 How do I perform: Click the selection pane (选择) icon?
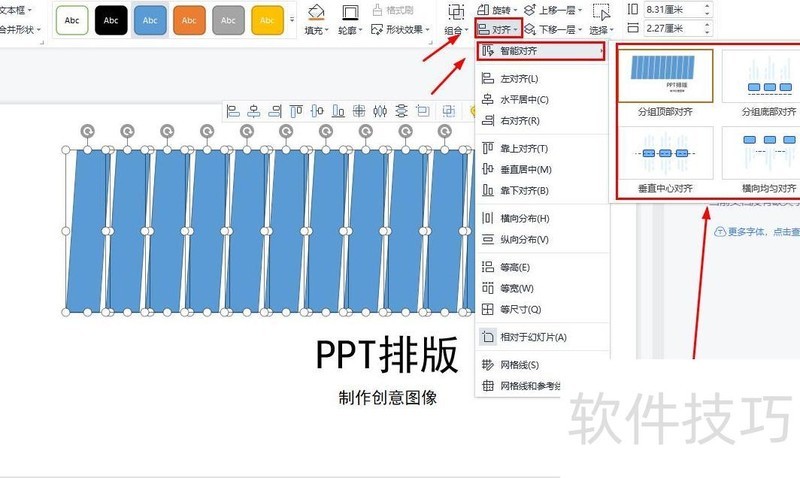(x=601, y=12)
